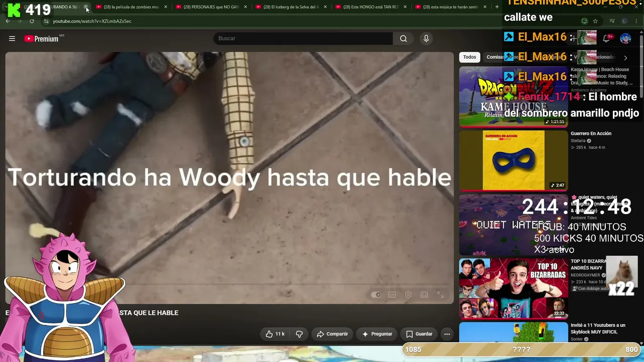Open the Stellaria channel name

[x=578, y=141]
